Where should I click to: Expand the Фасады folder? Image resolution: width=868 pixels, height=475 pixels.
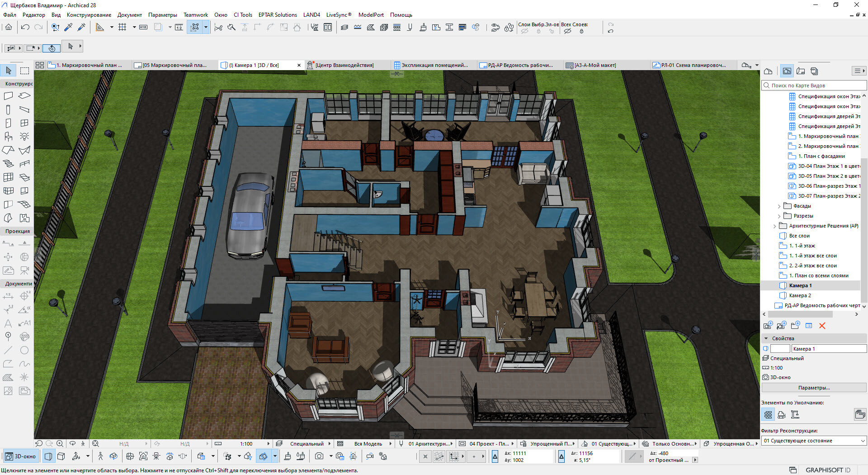[779, 206]
